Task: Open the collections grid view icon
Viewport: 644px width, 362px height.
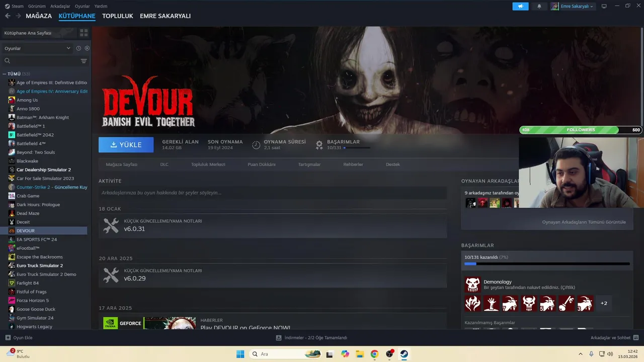Action: pos(84,33)
